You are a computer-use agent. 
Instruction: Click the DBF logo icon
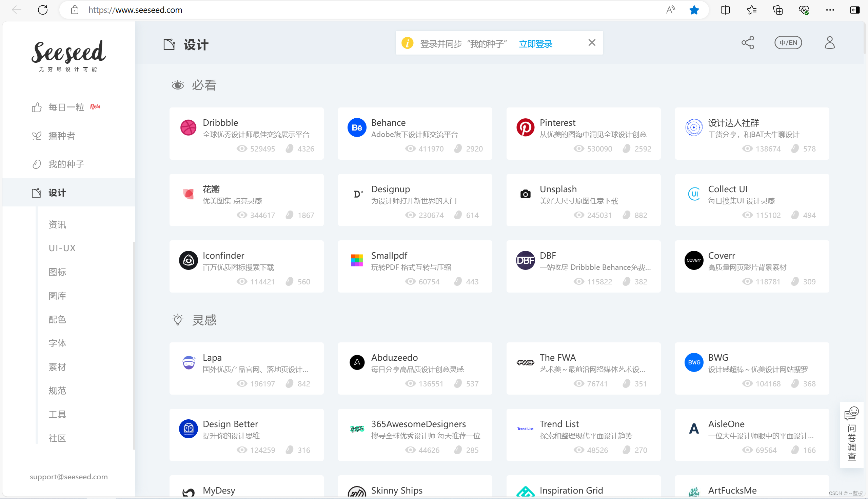525,260
